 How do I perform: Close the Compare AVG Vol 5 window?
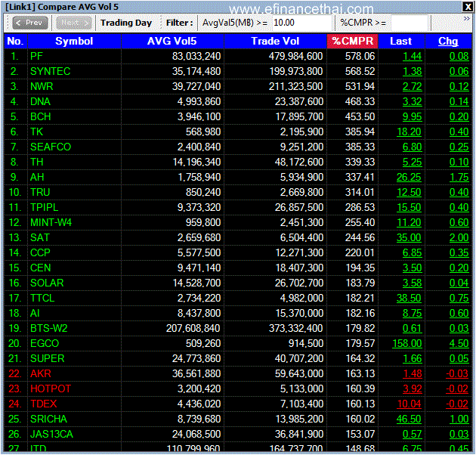(x=467, y=7)
